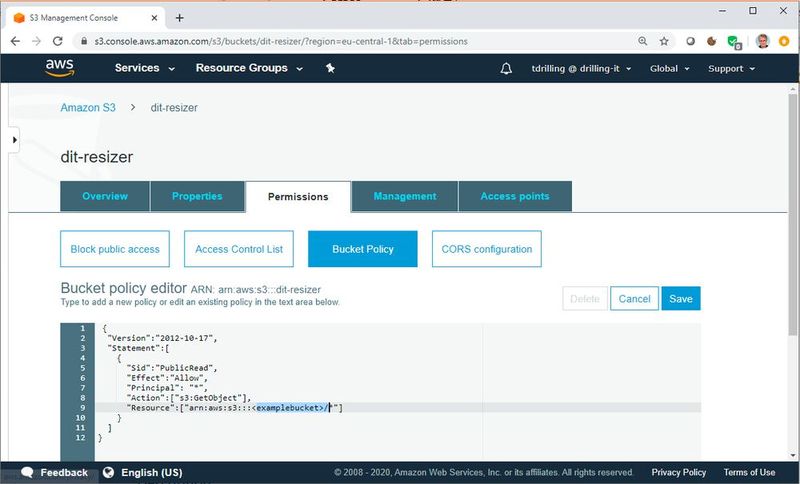Image resolution: width=800 pixels, height=484 pixels.
Task: Select the Bucket Policy button
Action: [x=363, y=249]
